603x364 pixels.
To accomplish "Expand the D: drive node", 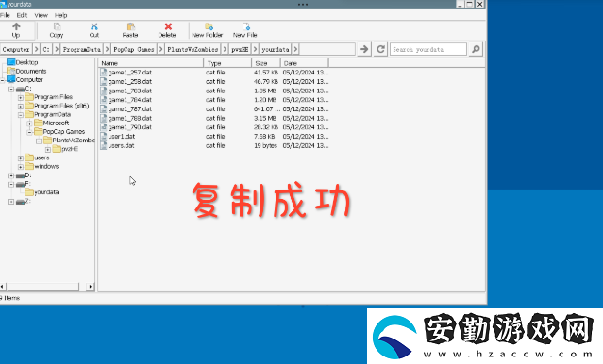I will coord(11,175).
